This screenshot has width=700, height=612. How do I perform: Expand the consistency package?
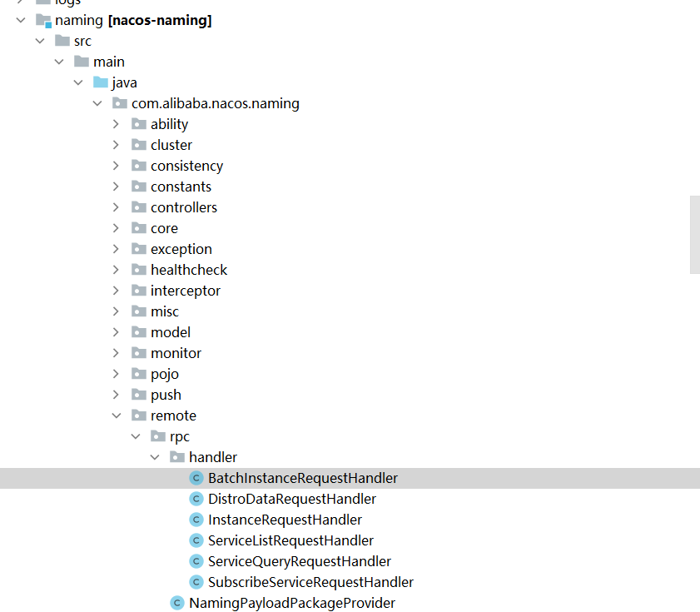pos(117,165)
